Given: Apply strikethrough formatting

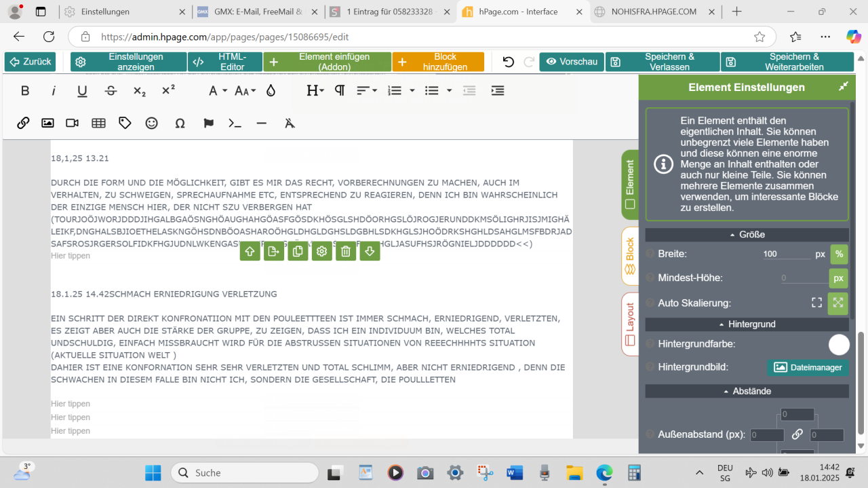Looking at the screenshot, I should tap(111, 91).
